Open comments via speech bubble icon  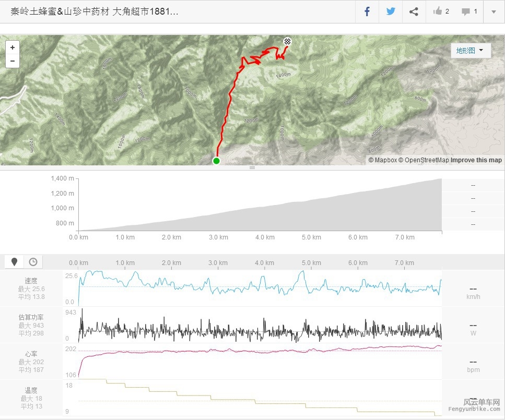coord(469,11)
